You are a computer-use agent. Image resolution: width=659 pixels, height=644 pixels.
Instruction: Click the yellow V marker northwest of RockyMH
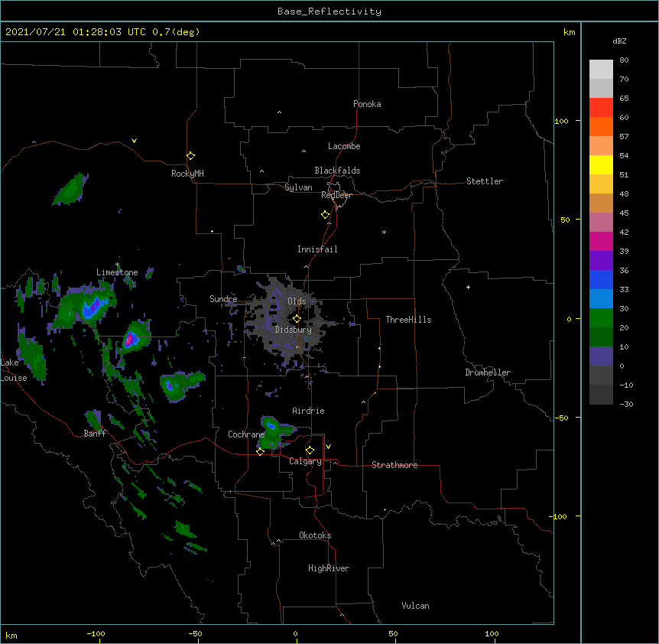click(x=134, y=141)
